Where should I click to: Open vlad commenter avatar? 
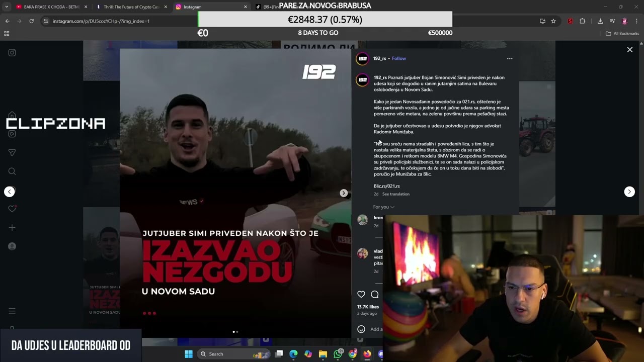pos(362,253)
